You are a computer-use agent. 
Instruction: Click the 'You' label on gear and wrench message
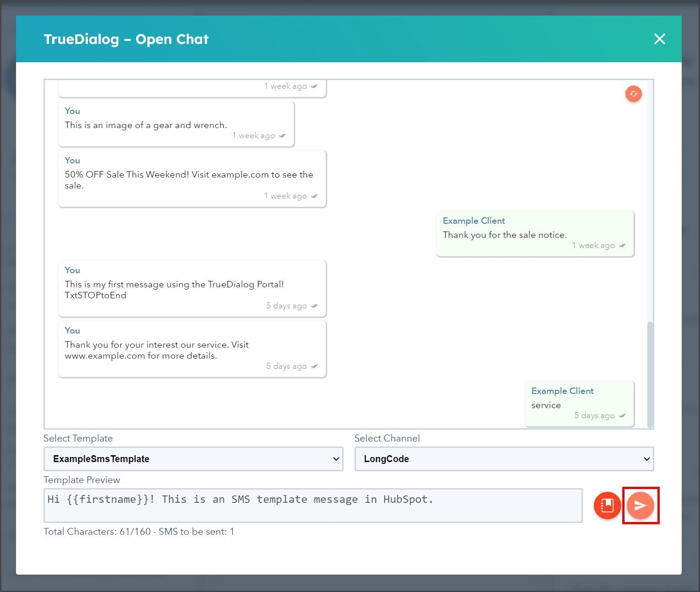pos(72,111)
